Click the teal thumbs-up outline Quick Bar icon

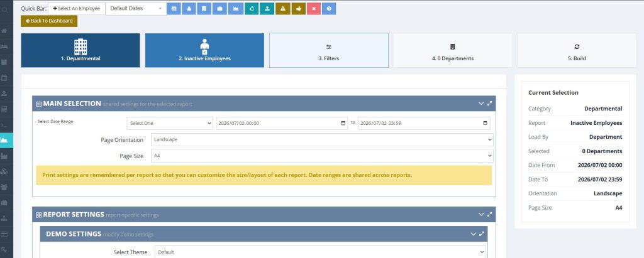pyautogui.click(x=252, y=9)
